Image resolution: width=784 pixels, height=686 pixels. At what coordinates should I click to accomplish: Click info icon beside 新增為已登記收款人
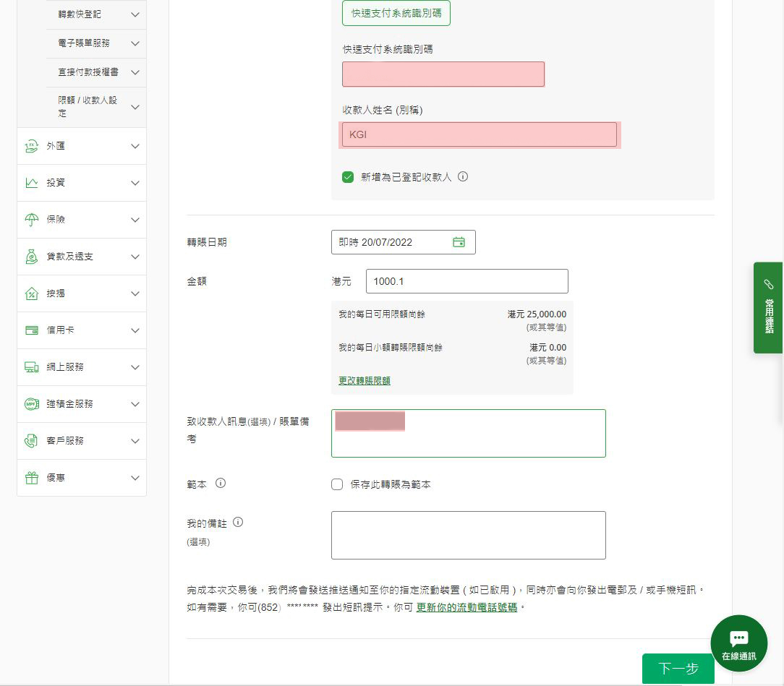(463, 176)
